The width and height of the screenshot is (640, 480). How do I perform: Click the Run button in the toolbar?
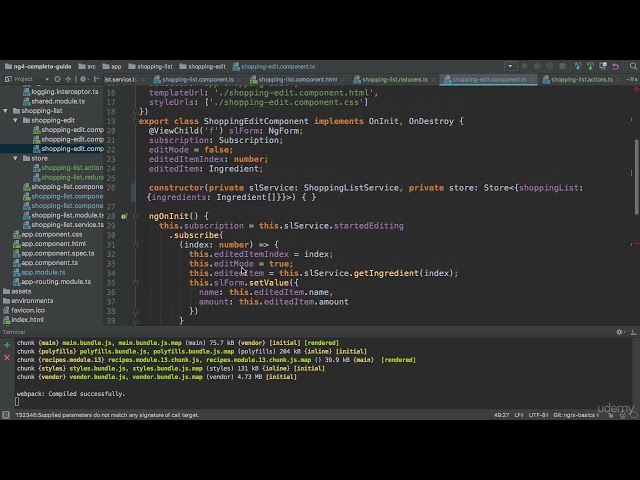click(x=527, y=66)
